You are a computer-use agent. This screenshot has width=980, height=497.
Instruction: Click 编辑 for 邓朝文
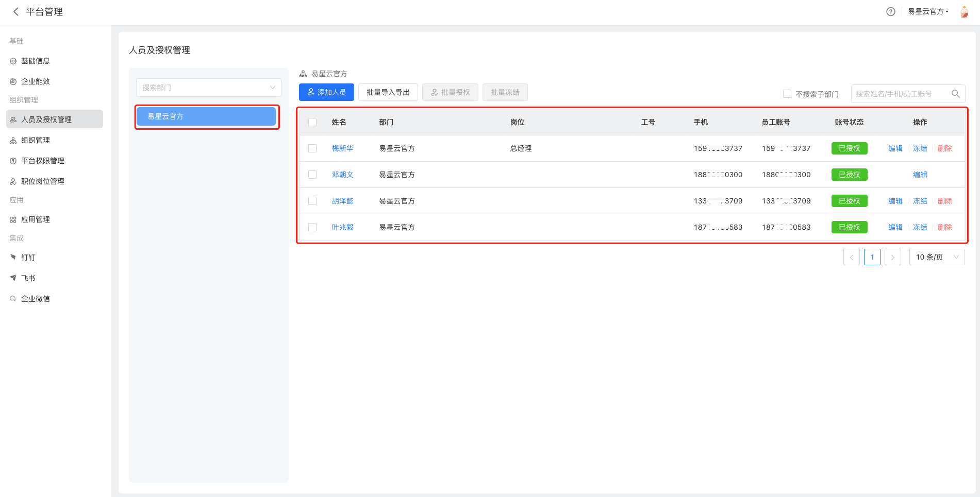tap(920, 175)
